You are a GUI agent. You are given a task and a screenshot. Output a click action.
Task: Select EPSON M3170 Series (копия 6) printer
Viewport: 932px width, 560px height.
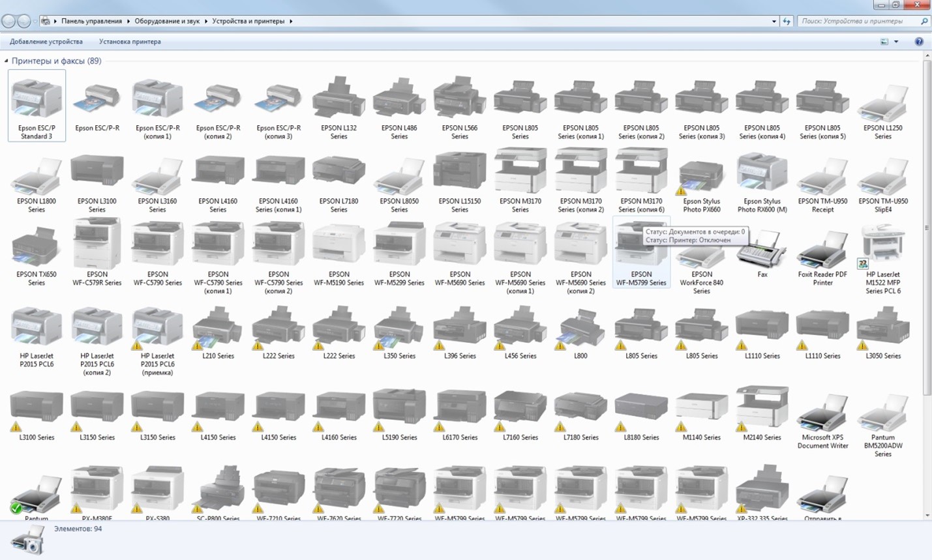pos(641,181)
